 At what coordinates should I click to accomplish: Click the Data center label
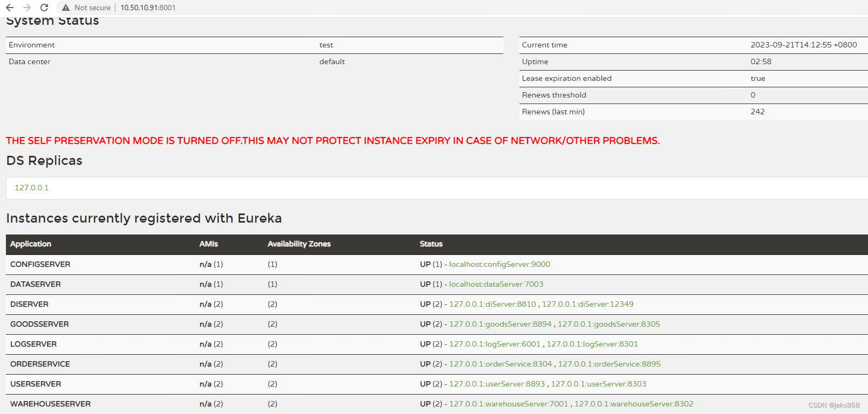pos(30,61)
